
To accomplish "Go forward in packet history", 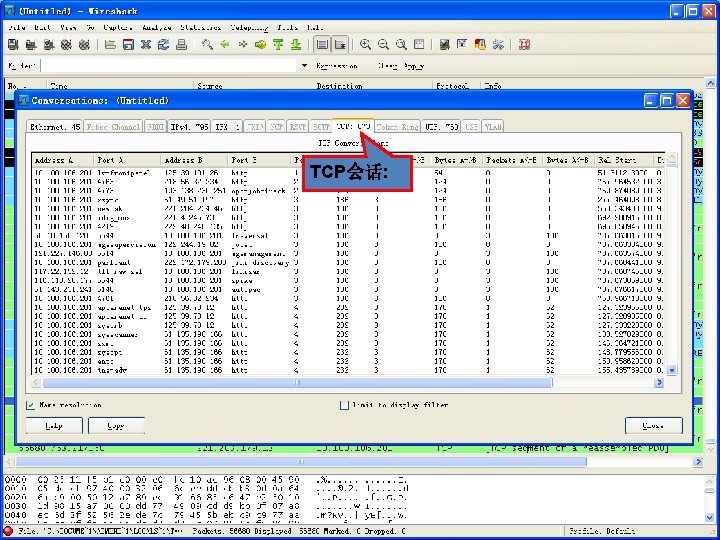I will [x=243, y=45].
